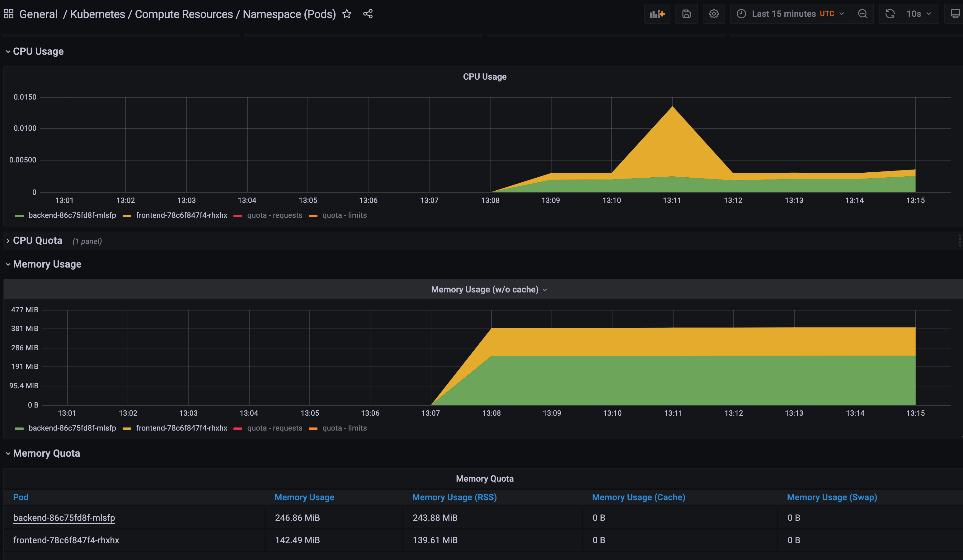Open frontend-78c6f847f4-rhxhx pod link

pos(66,540)
